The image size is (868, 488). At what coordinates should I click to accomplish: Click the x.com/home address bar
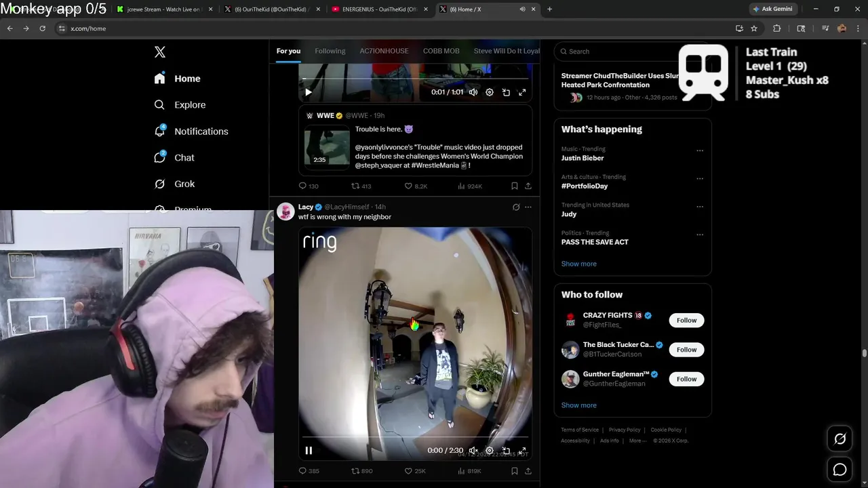pyautogui.click(x=393, y=28)
